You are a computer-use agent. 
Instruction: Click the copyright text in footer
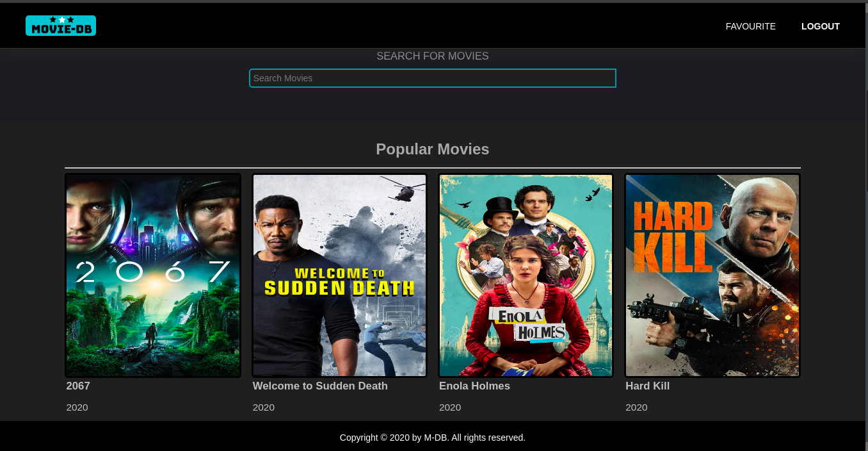(x=432, y=438)
